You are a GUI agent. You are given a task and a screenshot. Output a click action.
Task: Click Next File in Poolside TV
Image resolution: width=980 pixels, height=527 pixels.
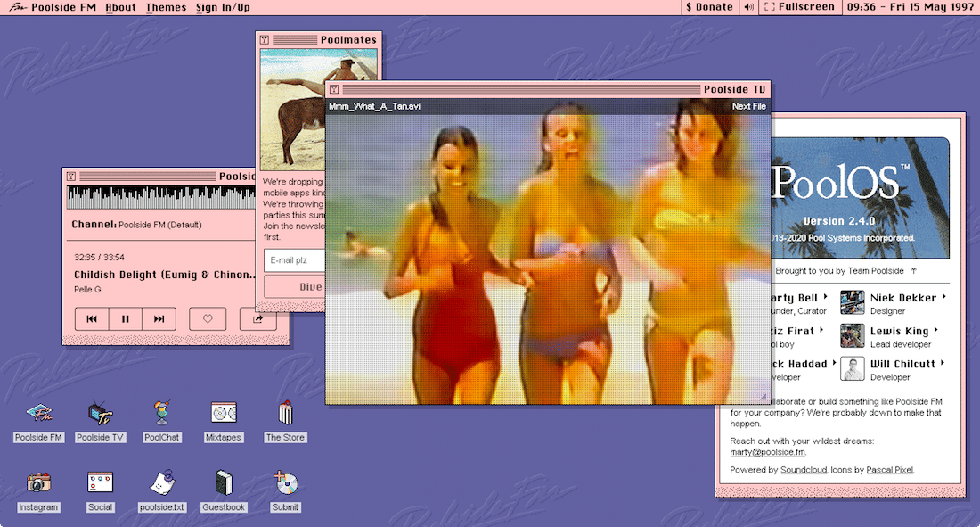pos(748,106)
